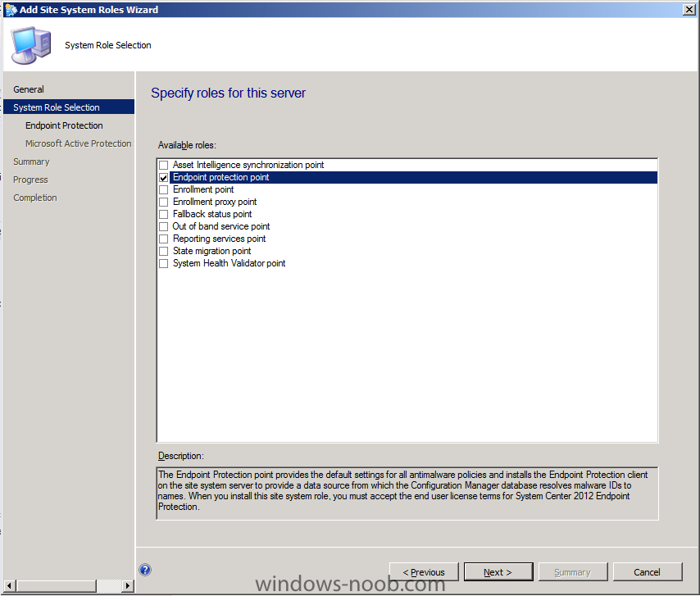Viewport: 700px width, 596px height.
Task: Enable the Enrollment point role checkbox
Action: [x=164, y=189]
